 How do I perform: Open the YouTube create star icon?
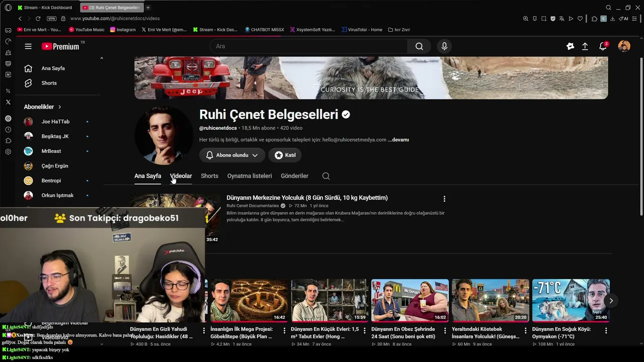click(570, 46)
